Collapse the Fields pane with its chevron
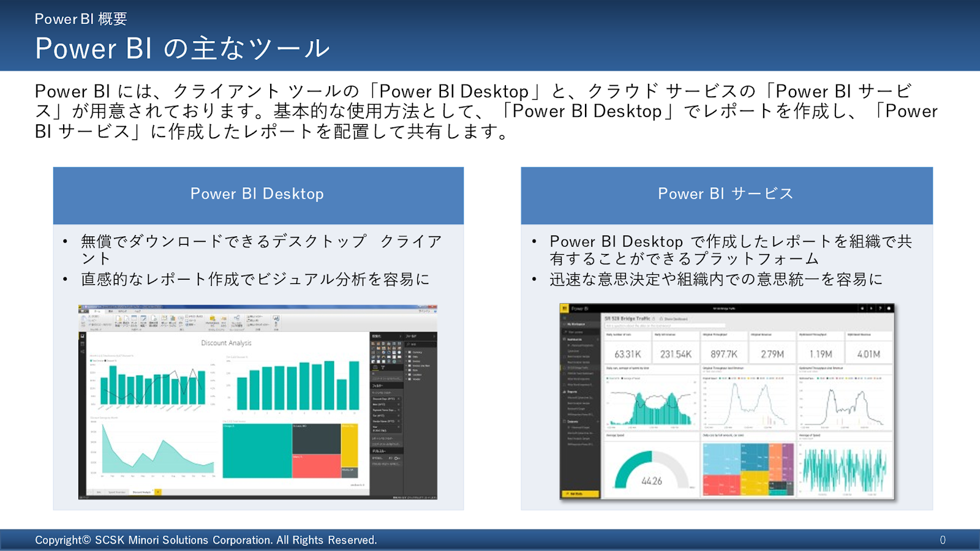Screen dimensions: 980x551 pyautogui.click(x=434, y=336)
